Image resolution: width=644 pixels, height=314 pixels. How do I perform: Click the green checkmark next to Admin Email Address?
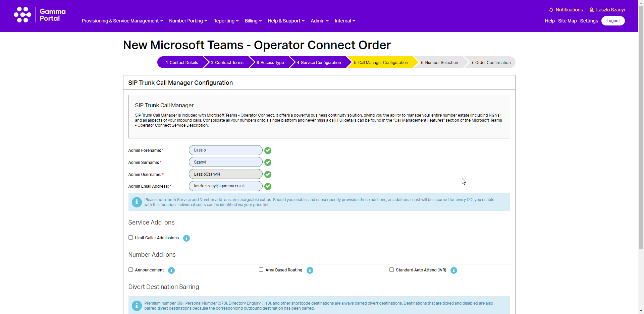tap(268, 186)
